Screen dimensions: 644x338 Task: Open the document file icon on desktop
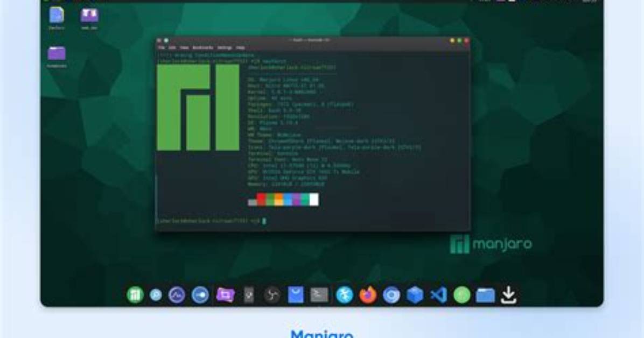(57, 15)
